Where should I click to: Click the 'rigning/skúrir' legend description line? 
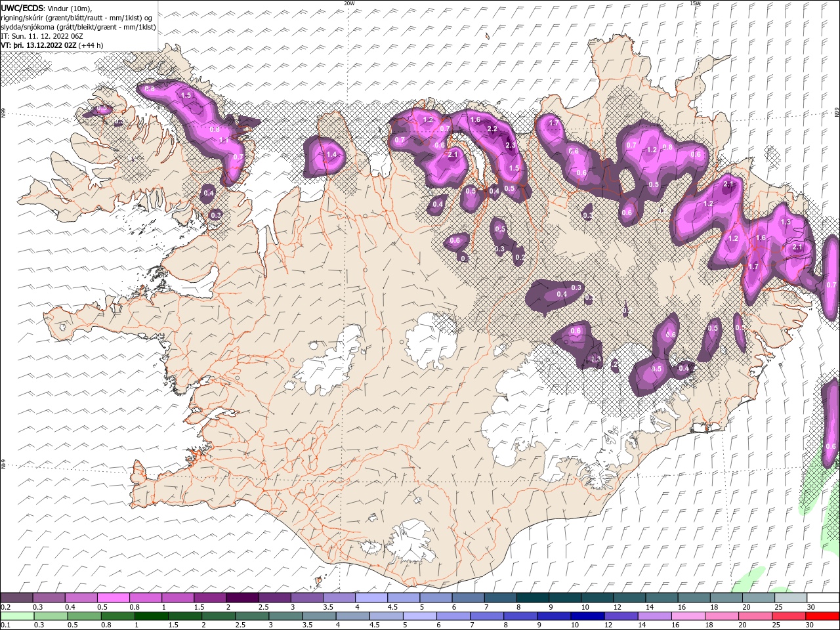(x=77, y=18)
